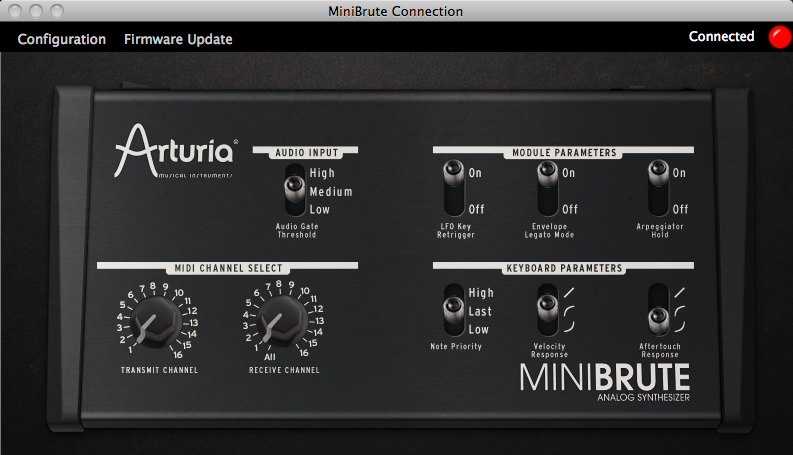Click the Keyboard Parameters section header
Screen dimensions: 793x455
tap(563, 268)
